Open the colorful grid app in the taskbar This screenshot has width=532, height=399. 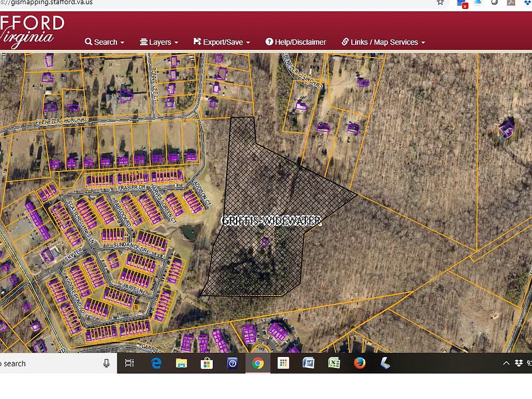pos(283,364)
